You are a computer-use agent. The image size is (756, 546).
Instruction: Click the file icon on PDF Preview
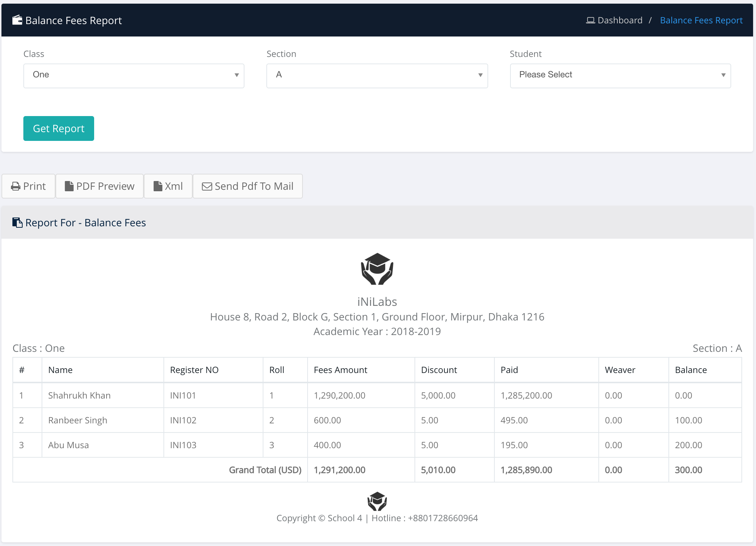(69, 186)
